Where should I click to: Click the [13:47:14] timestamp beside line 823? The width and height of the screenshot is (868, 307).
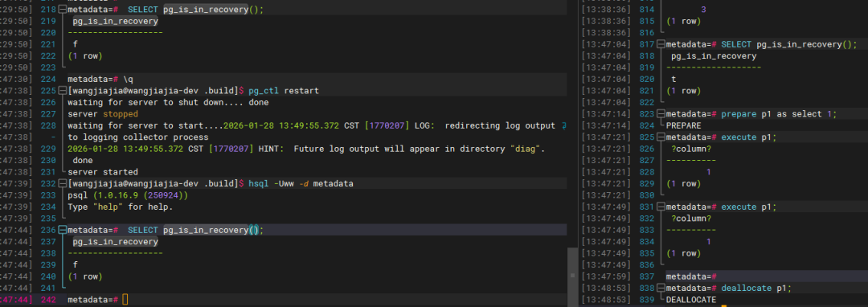click(x=606, y=114)
